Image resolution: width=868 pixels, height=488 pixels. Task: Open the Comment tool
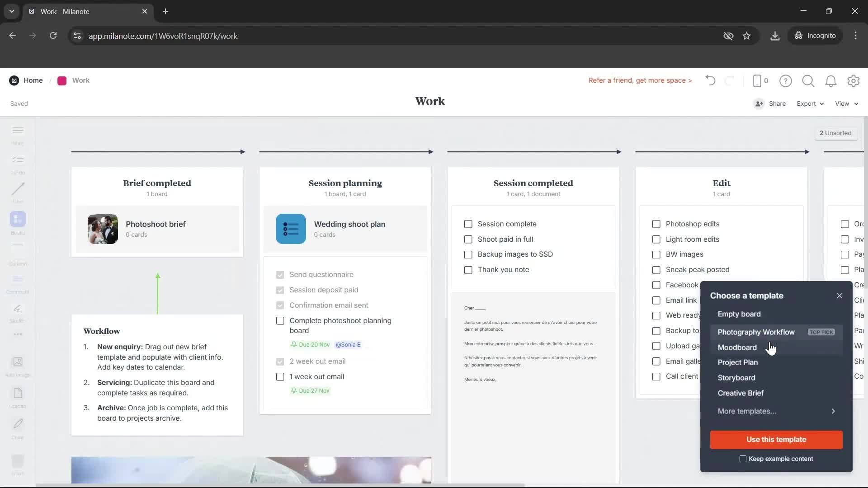coord(17,282)
